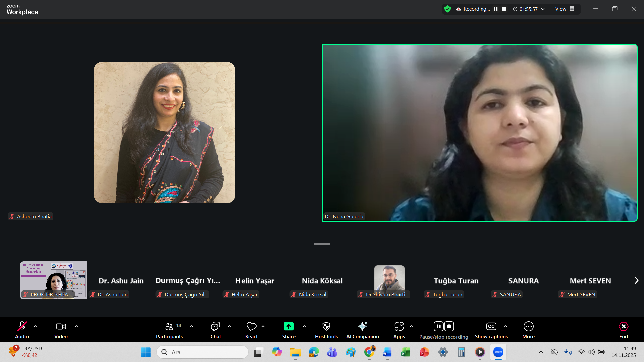Click the green Share screen icon

point(288,326)
